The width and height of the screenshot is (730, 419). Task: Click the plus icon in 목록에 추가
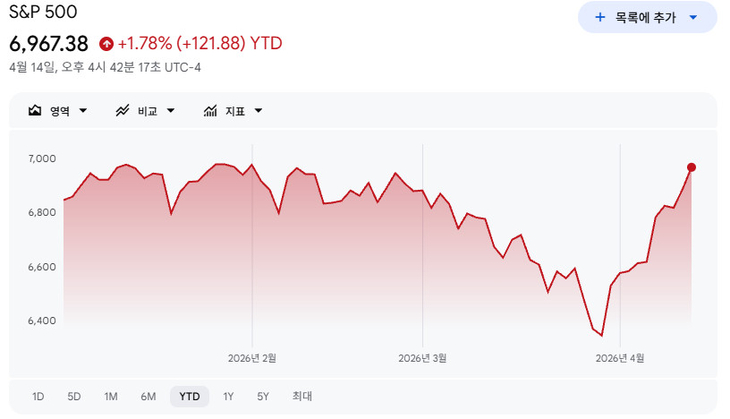pos(600,17)
